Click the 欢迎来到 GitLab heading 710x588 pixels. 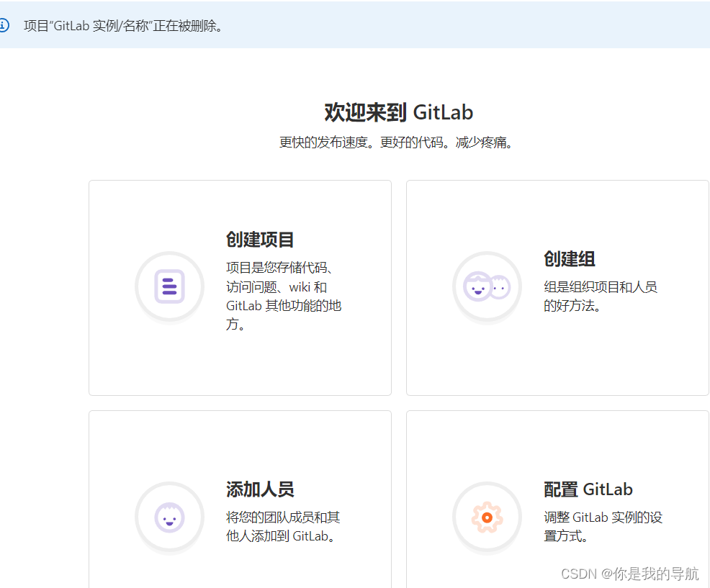[398, 112]
